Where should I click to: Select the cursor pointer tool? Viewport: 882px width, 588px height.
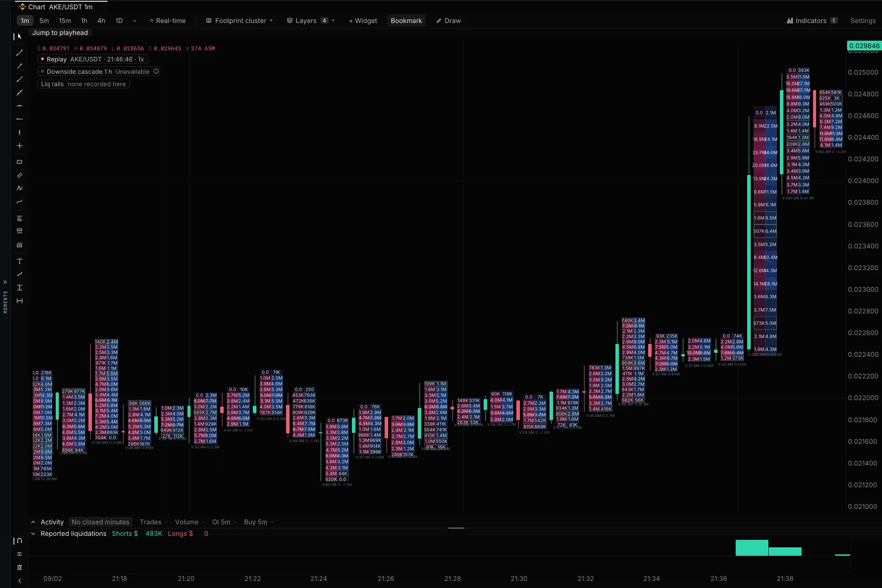click(19, 36)
